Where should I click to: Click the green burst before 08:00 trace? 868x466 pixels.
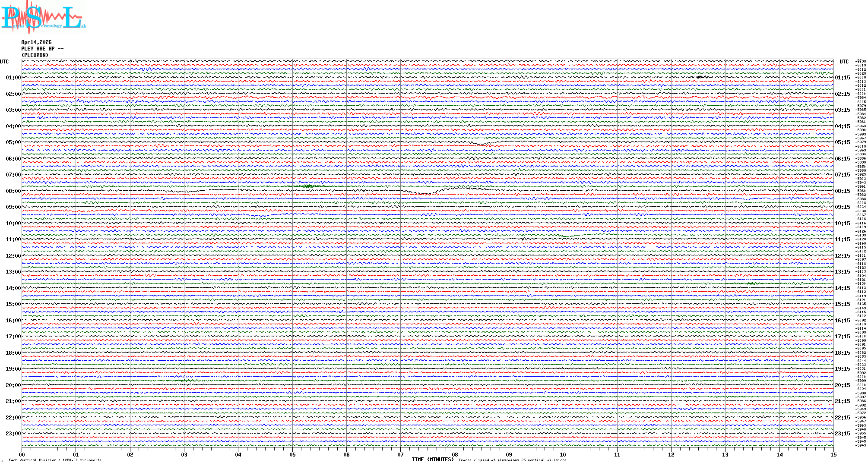307,186
